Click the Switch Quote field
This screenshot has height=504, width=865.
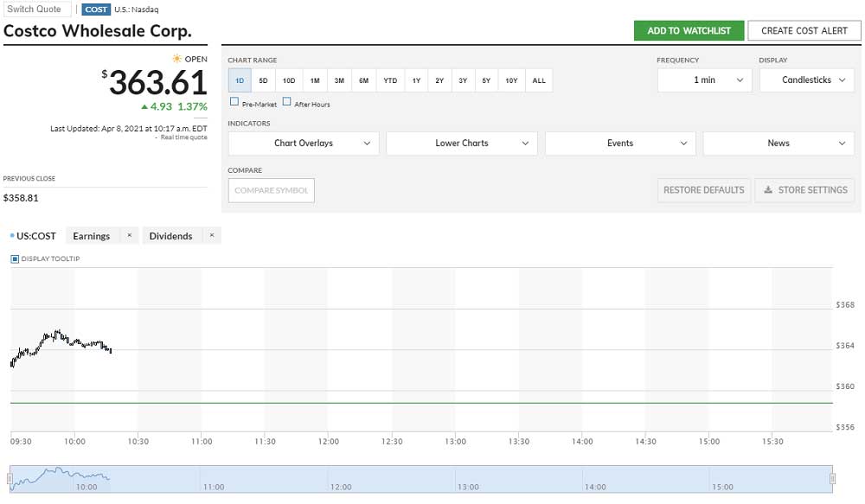36,9
